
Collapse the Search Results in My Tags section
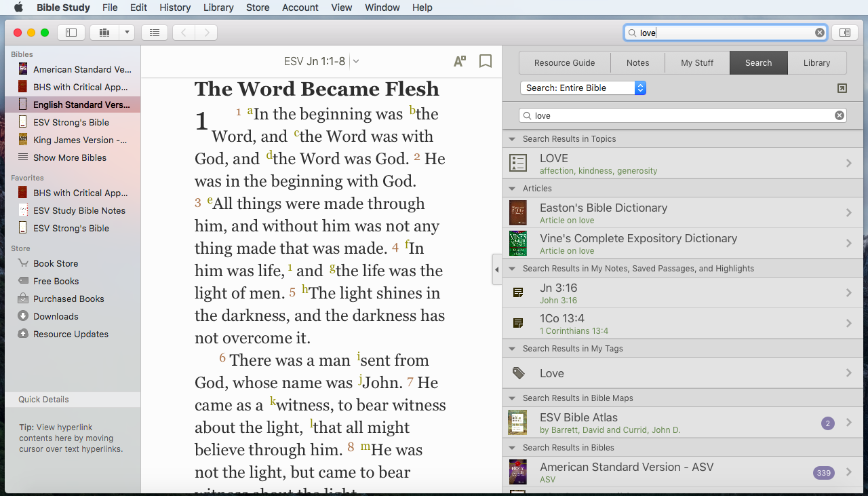512,349
